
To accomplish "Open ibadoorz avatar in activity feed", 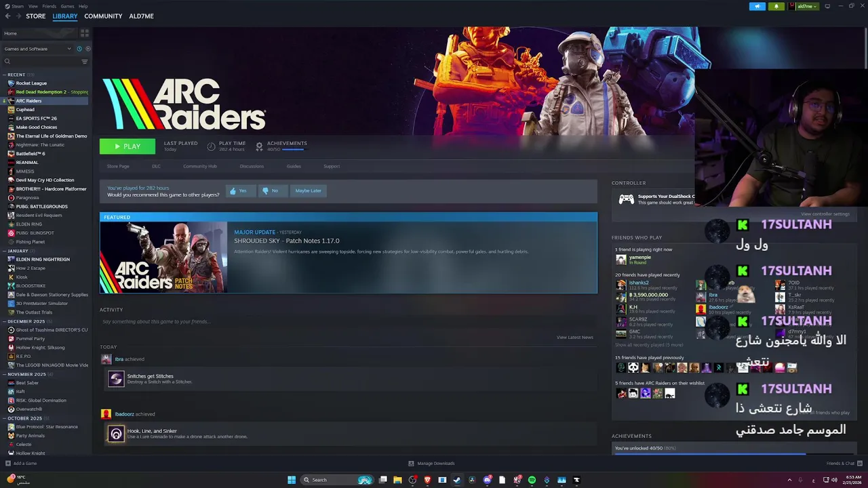I will pyautogui.click(x=106, y=414).
